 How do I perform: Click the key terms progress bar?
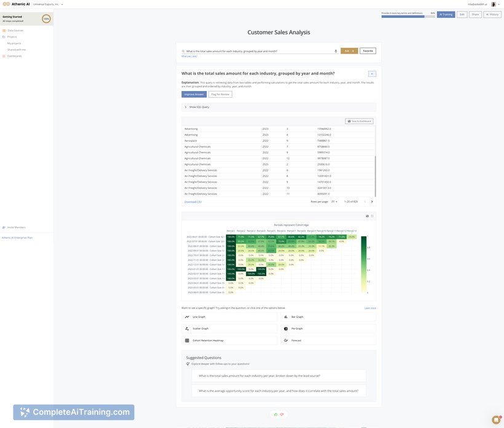click(x=408, y=17)
